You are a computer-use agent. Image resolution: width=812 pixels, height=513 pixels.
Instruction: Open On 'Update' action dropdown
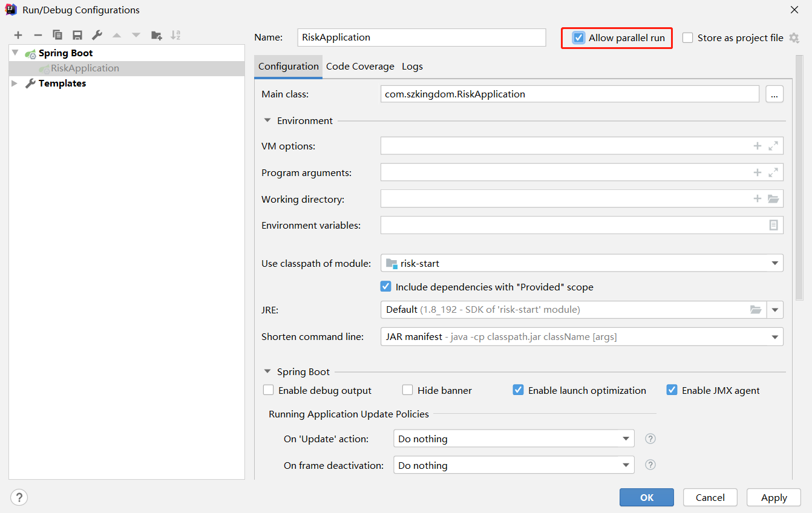pos(514,439)
